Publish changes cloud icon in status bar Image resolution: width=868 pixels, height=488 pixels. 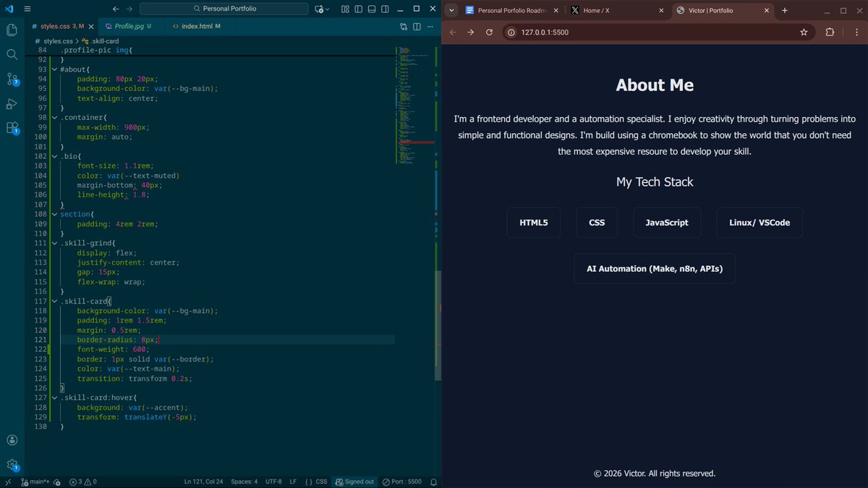tap(56, 481)
